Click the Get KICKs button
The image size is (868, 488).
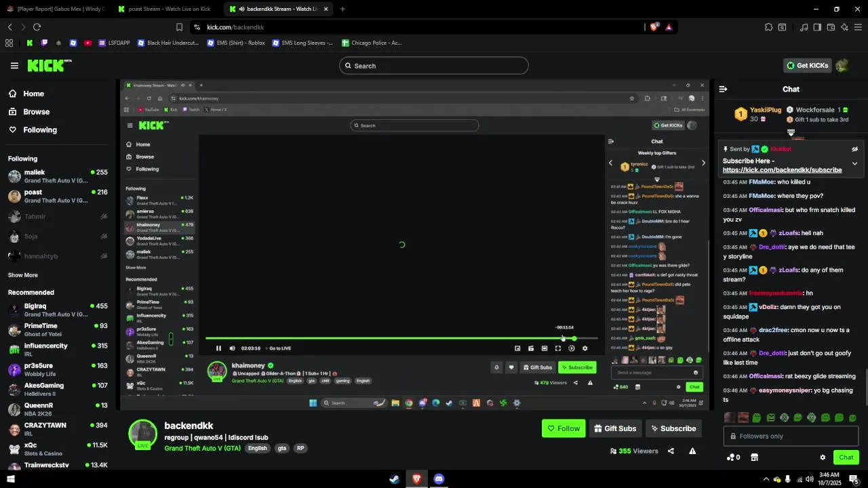(x=807, y=66)
